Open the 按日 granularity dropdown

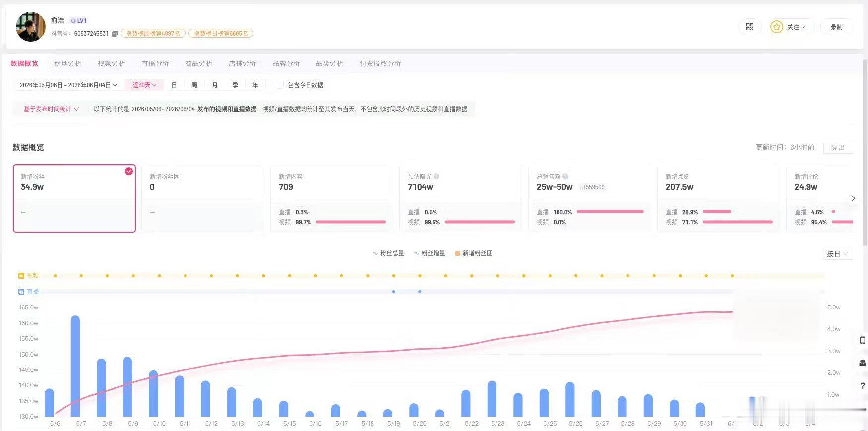point(837,254)
